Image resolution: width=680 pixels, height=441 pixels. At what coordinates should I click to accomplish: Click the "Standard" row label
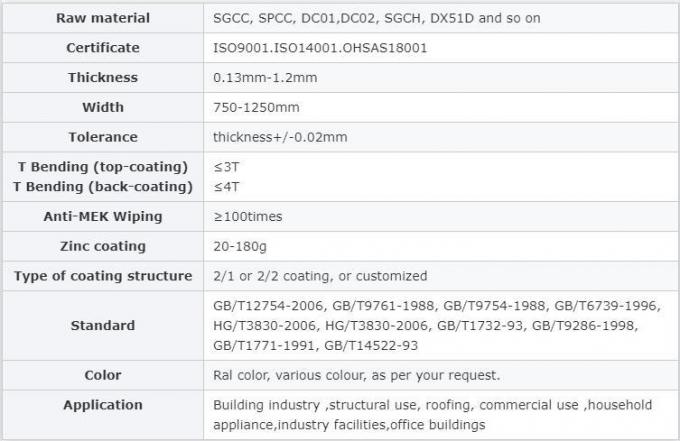pyautogui.click(x=103, y=325)
